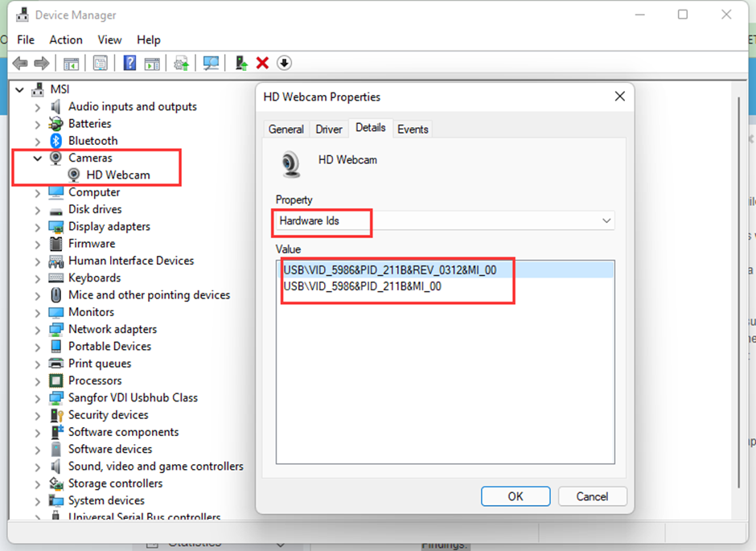
Task: Click OK in HD Webcam Properties
Action: [x=516, y=496]
